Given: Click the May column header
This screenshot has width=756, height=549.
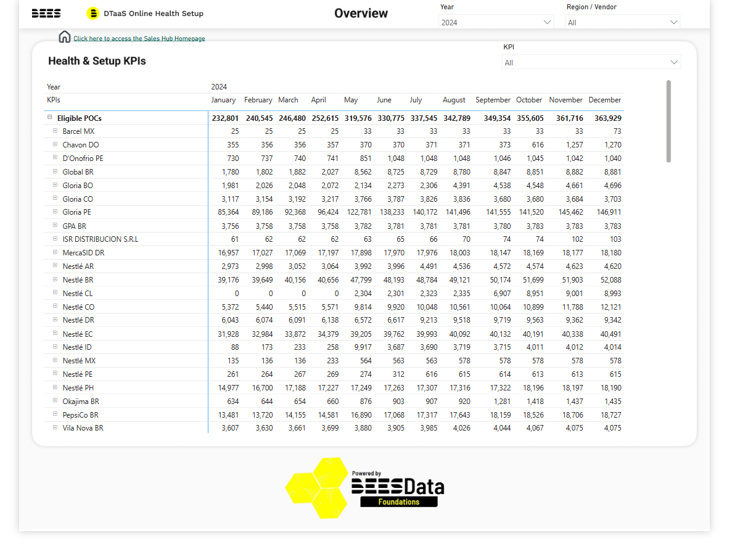Looking at the screenshot, I should click(x=351, y=100).
